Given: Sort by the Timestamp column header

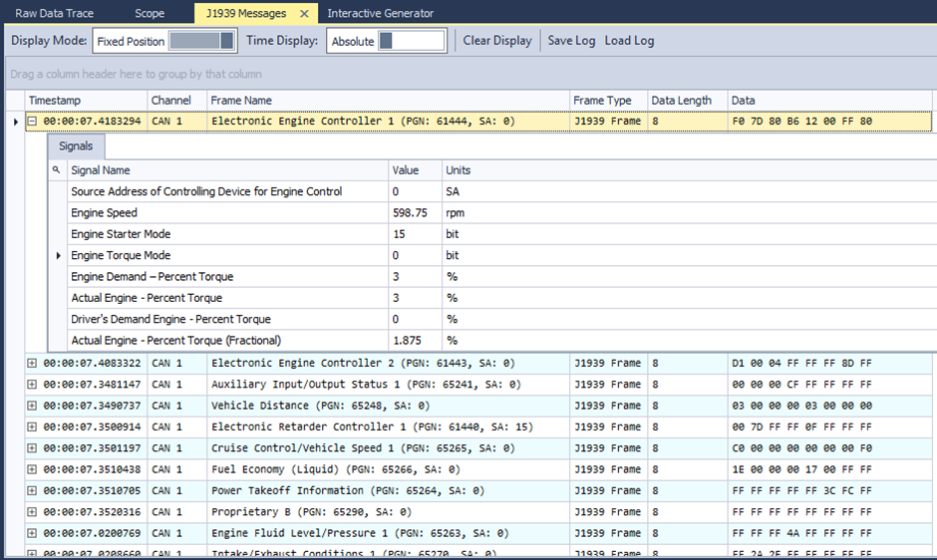Looking at the screenshot, I should point(55,101).
